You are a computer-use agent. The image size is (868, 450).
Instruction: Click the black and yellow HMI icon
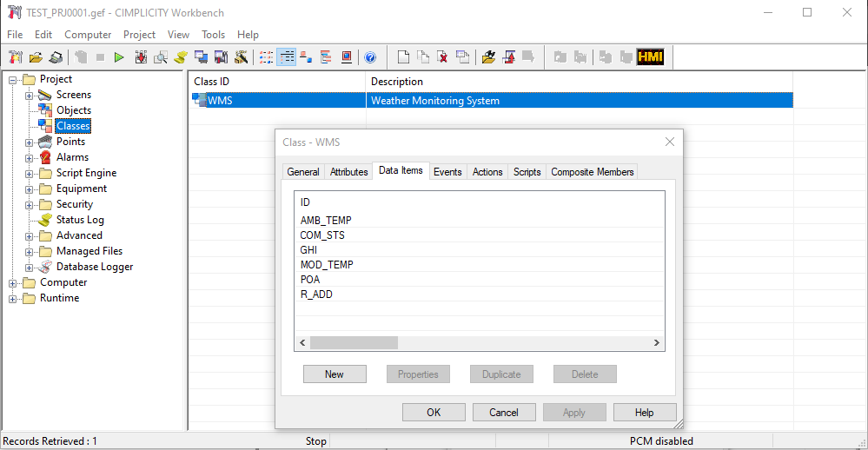[x=650, y=56]
